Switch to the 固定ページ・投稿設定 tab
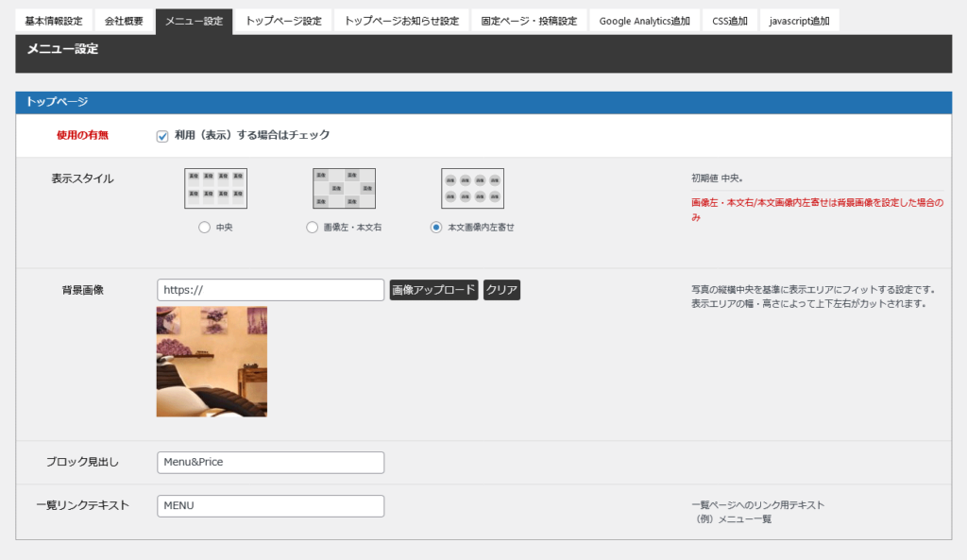The height and width of the screenshot is (560, 967). (x=529, y=21)
